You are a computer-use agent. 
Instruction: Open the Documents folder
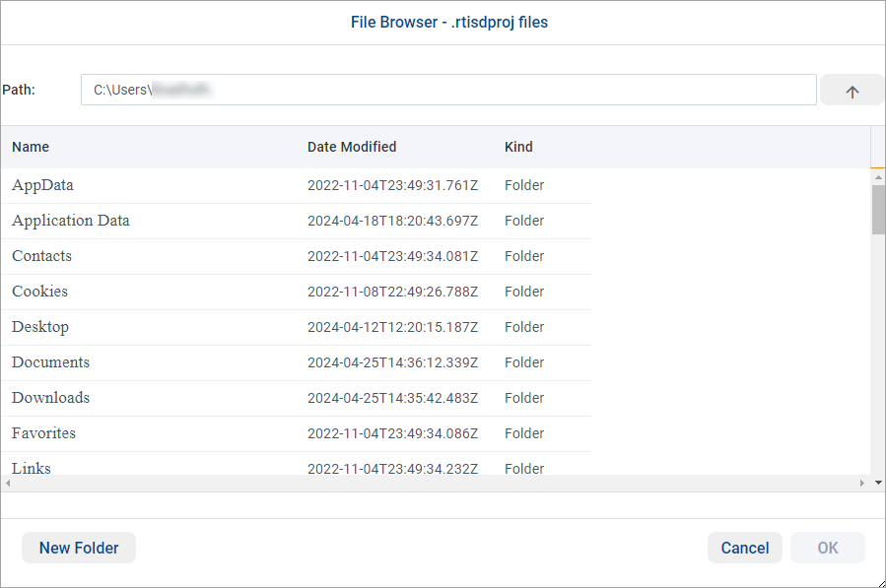[50, 362]
